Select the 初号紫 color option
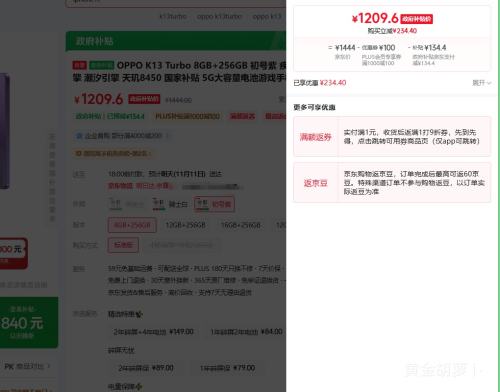 coord(214,204)
